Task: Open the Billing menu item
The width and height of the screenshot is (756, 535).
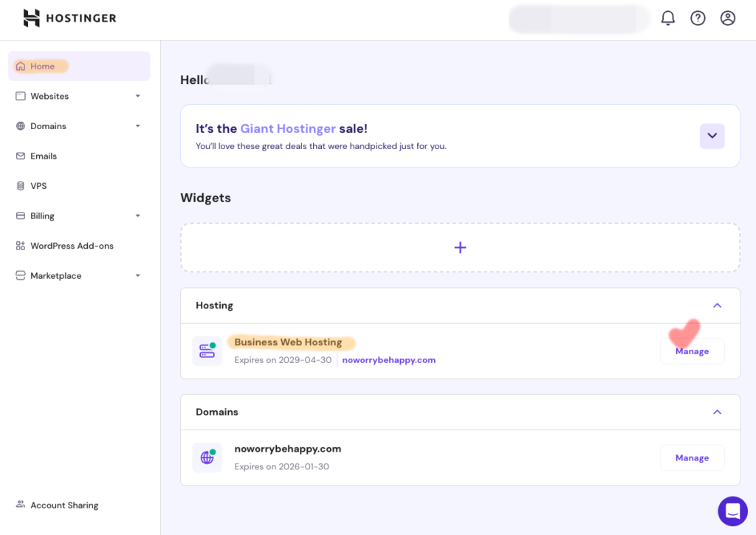Action: click(79, 216)
